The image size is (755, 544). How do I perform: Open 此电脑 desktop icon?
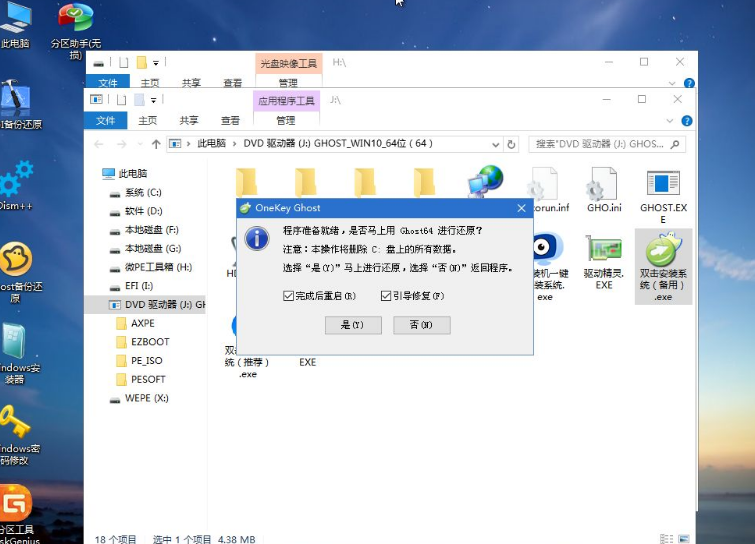tap(15, 24)
